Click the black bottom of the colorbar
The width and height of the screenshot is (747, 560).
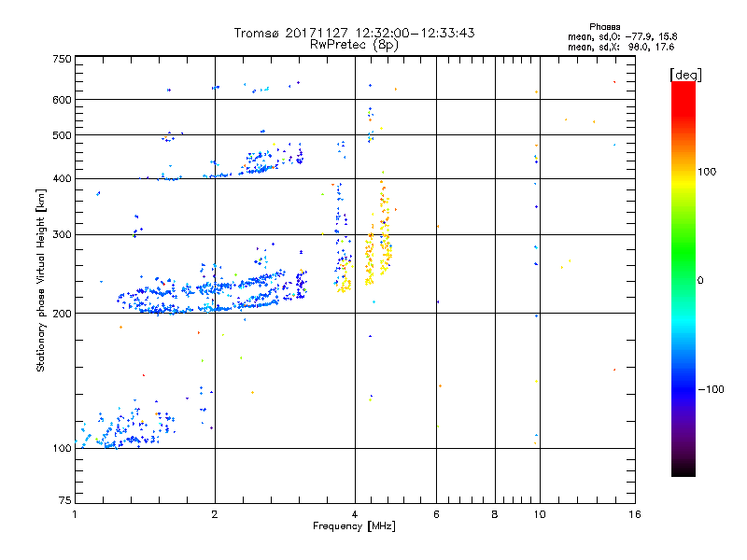coord(684,469)
